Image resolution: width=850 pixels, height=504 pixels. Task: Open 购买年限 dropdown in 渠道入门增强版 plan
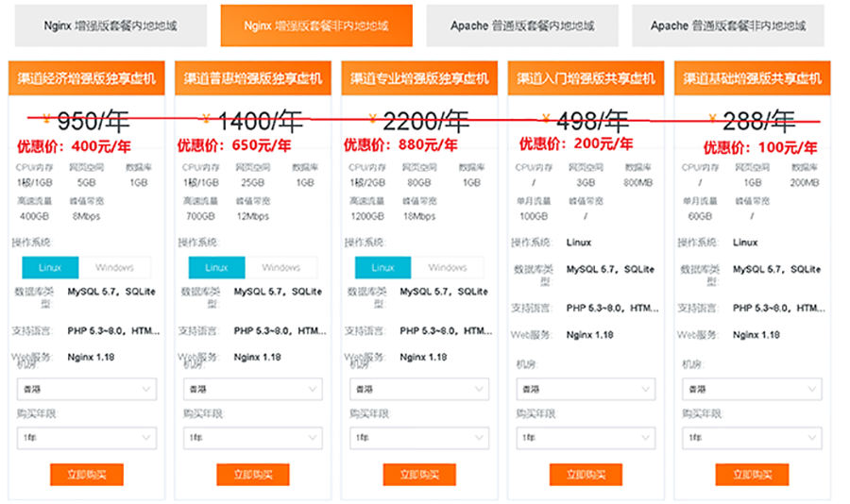click(x=585, y=438)
